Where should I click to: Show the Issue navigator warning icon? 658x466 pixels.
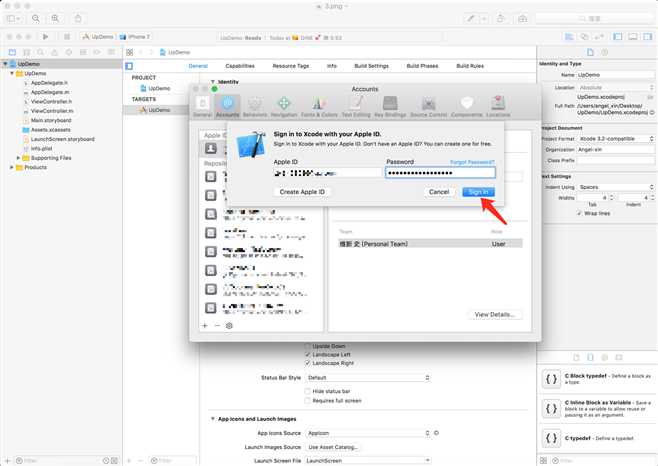click(55, 52)
